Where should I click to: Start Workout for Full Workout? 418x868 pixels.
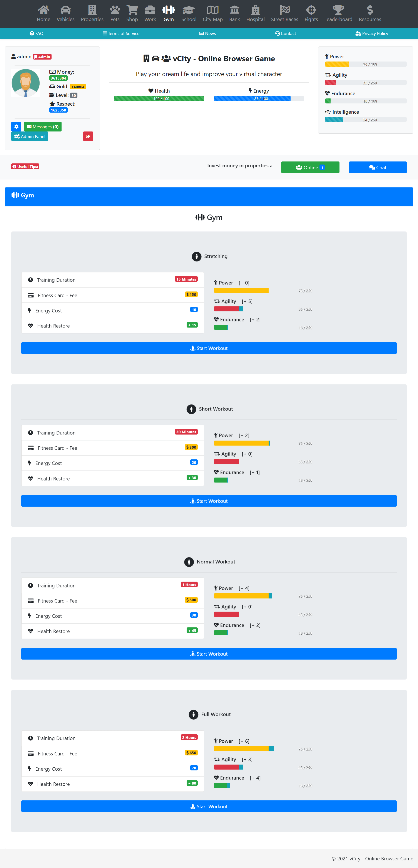coord(209,806)
